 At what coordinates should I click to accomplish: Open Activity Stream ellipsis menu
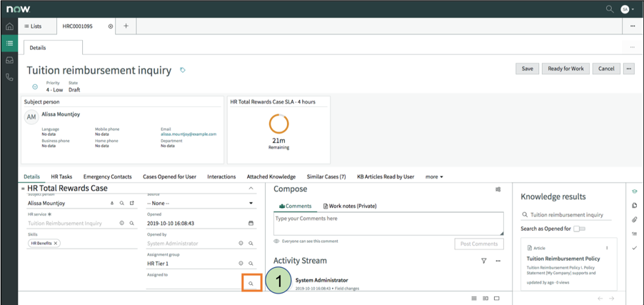click(x=498, y=261)
